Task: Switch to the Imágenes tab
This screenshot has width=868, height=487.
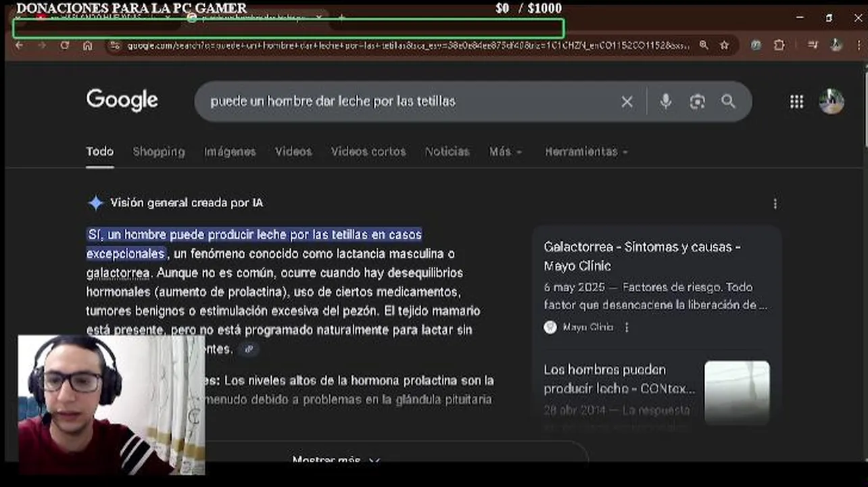Action: (x=231, y=152)
